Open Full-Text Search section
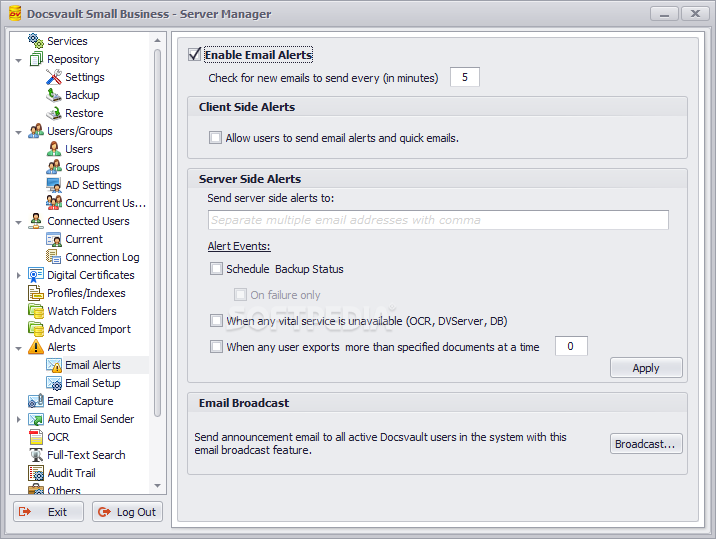The height and width of the screenshot is (539, 716). click(86, 455)
